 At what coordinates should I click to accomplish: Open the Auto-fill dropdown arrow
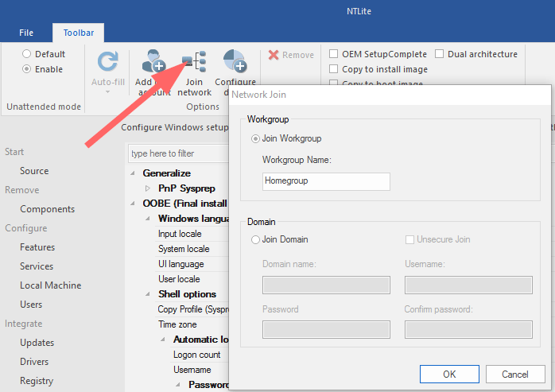coord(107,92)
